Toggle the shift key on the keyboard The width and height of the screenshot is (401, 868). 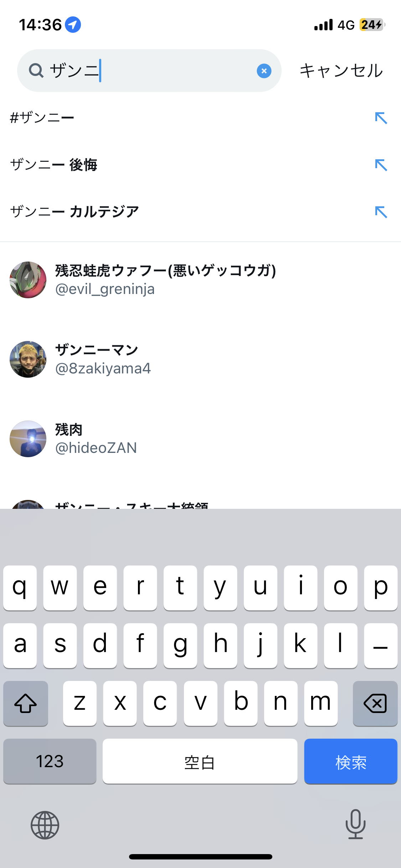pos(26,704)
